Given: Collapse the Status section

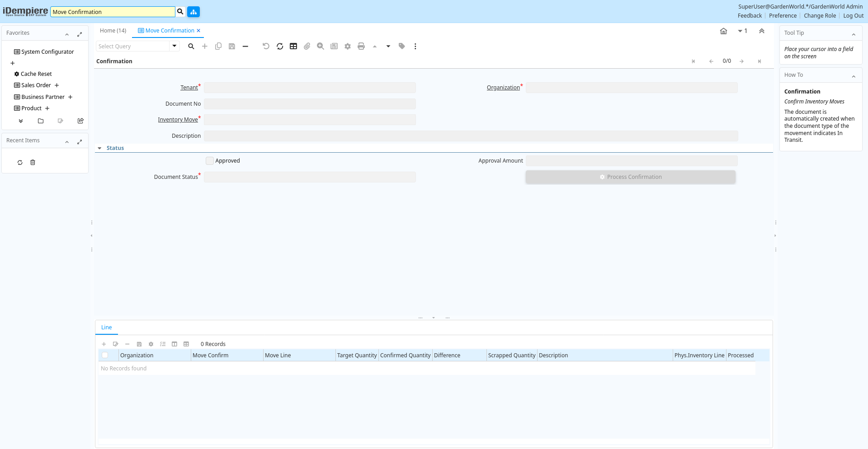Looking at the screenshot, I should click(100, 148).
